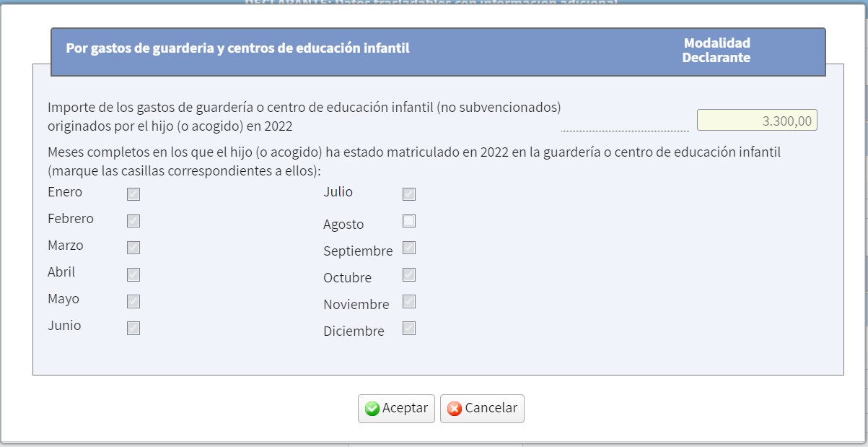The height and width of the screenshot is (447, 868).
Task: Toggle the Mayo checkbox
Action: pyautogui.click(x=133, y=301)
